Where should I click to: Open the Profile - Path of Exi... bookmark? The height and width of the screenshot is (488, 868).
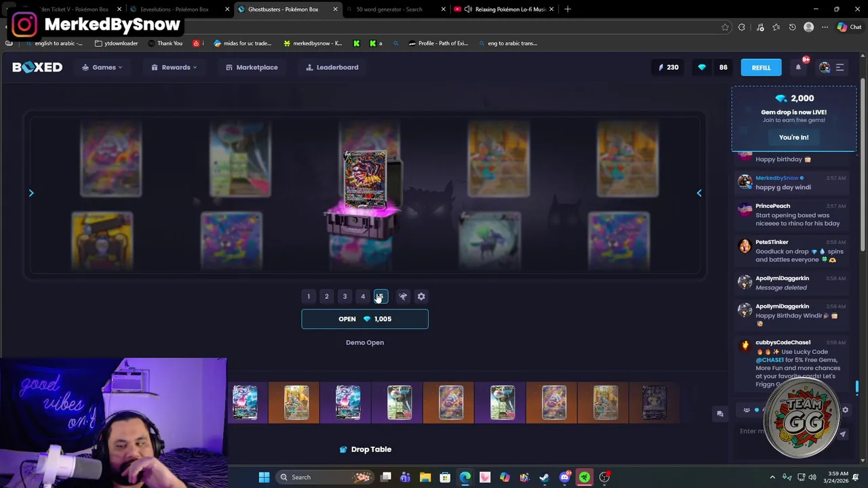(x=439, y=43)
